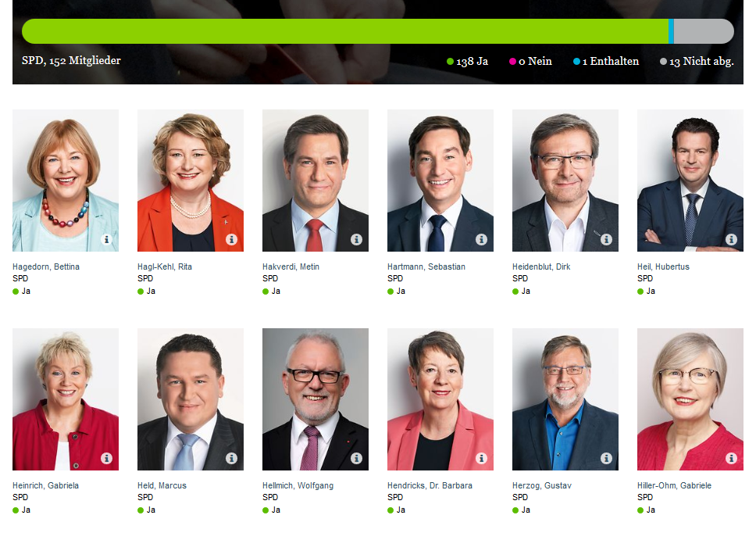Open info icon on Gabriela Heinrich's photo
Image resolution: width=756 pixels, height=533 pixels.
pos(106,458)
